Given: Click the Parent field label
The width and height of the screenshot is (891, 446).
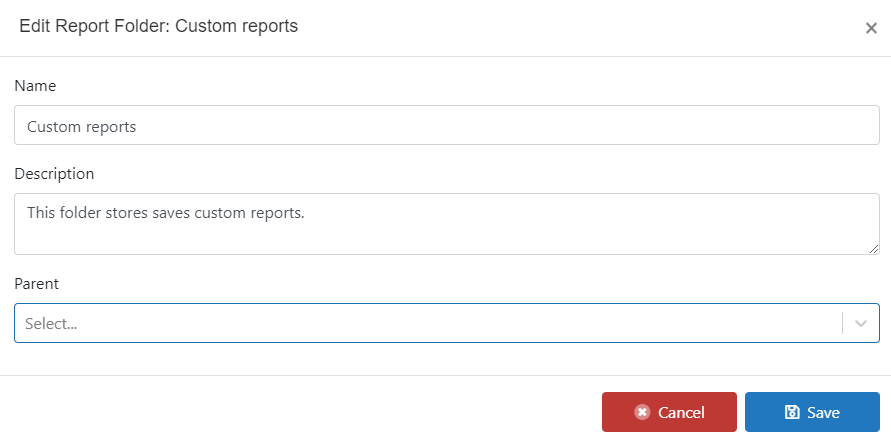Looking at the screenshot, I should (36, 284).
